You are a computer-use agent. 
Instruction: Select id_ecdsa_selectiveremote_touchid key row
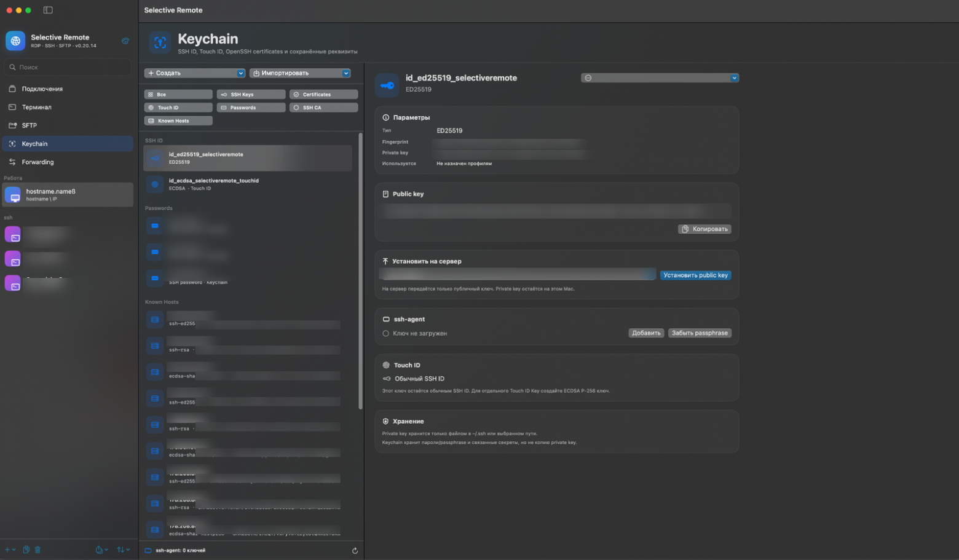click(x=248, y=184)
